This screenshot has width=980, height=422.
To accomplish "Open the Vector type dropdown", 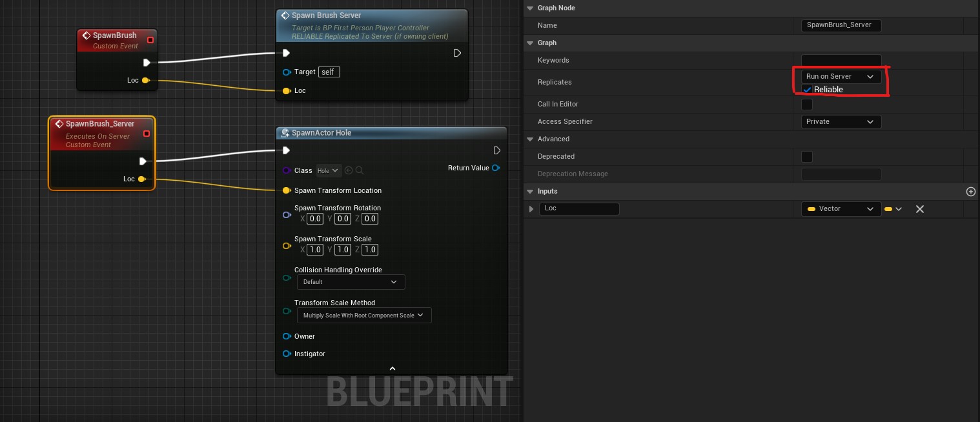I will (840, 209).
